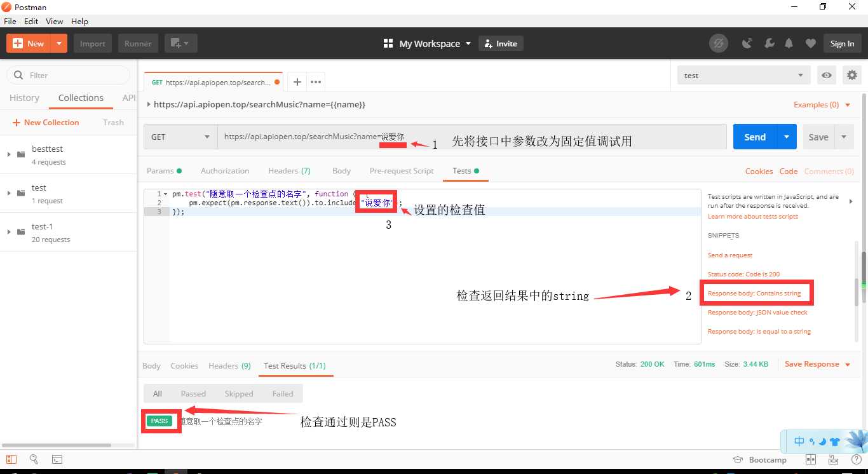Insert Send a request snippet
This screenshot has height=474, width=868.
tap(730, 255)
